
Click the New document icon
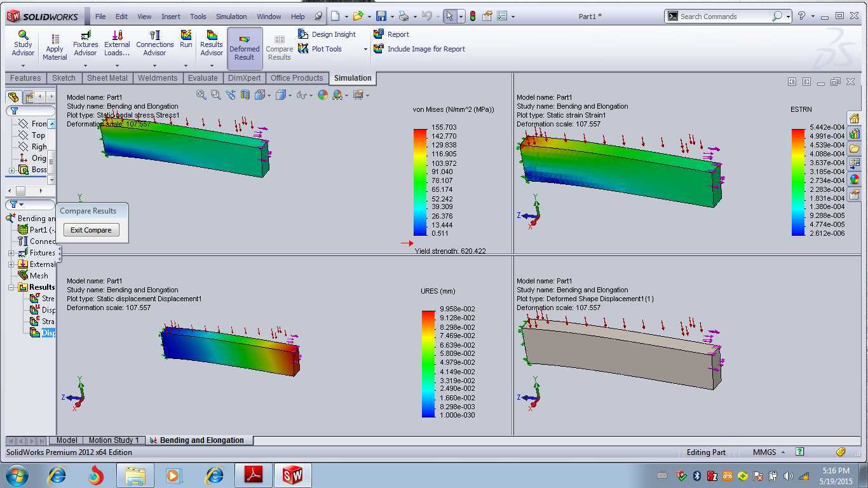[x=336, y=17]
